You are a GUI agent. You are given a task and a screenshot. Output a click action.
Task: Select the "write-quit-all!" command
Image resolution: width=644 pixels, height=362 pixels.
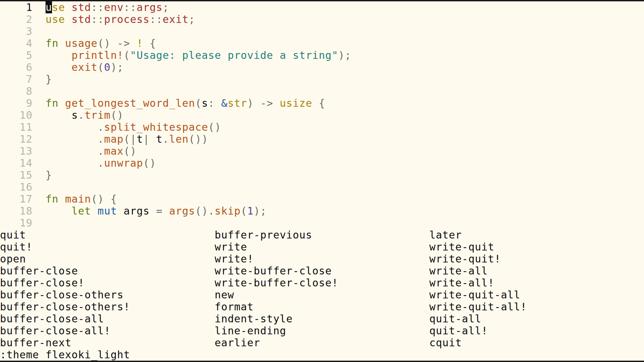click(477, 307)
